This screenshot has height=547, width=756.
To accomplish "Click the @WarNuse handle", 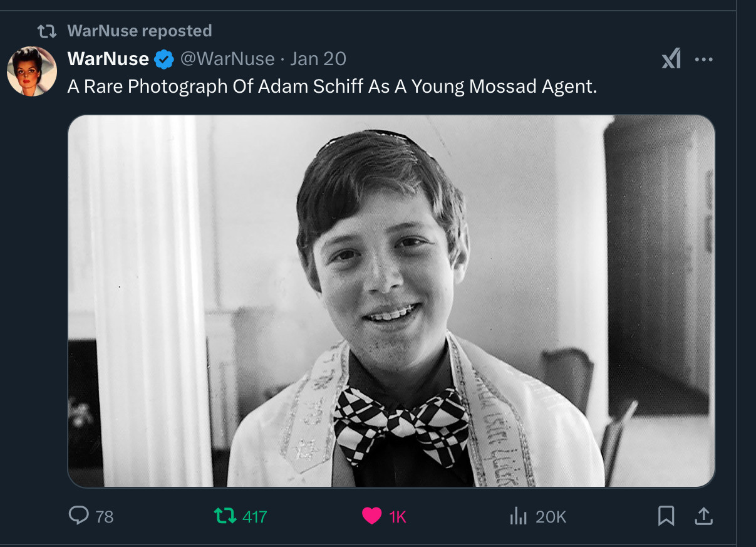I will point(227,59).
